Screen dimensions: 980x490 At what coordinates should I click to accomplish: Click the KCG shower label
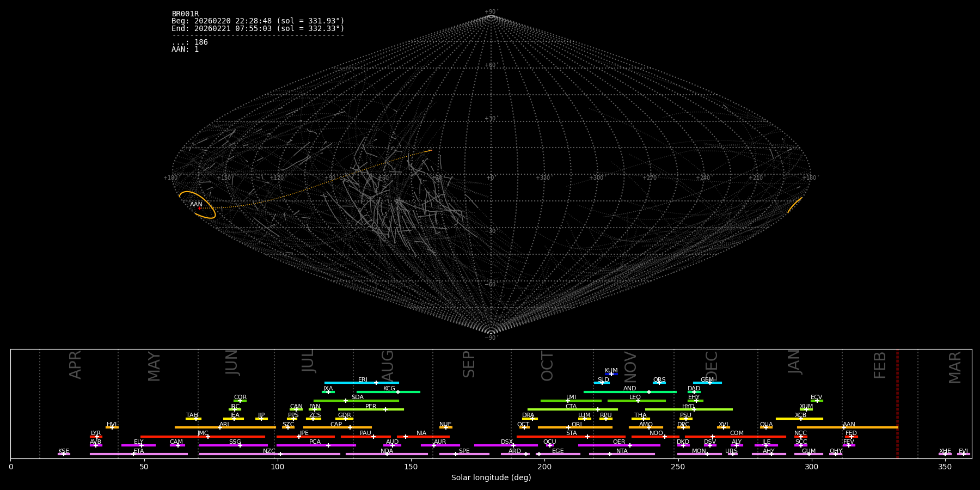tap(389, 389)
